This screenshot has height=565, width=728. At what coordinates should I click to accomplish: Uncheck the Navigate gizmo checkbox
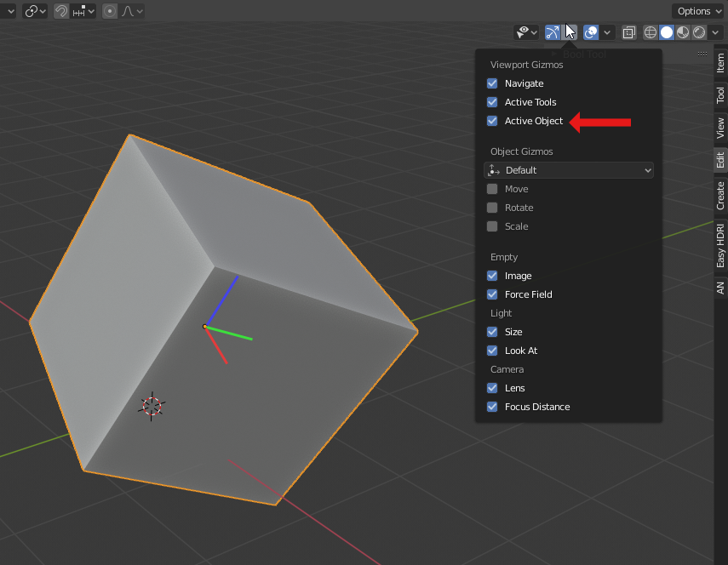tap(492, 83)
